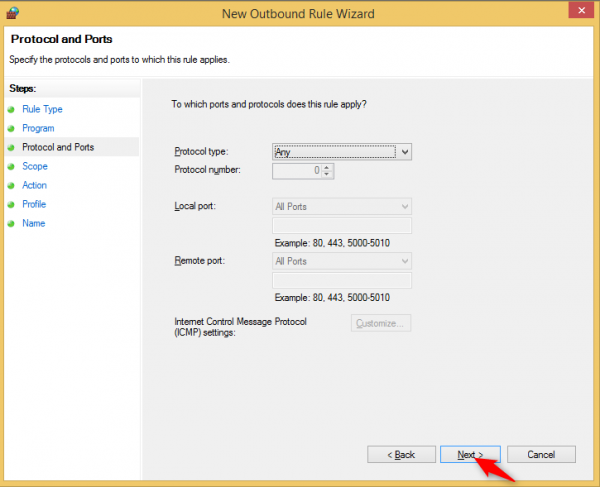
Task: Click the Local port text field
Action: [342, 225]
